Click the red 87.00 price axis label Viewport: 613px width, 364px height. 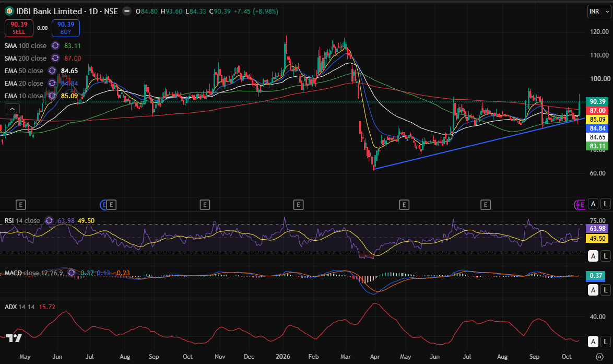(x=597, y=111)
